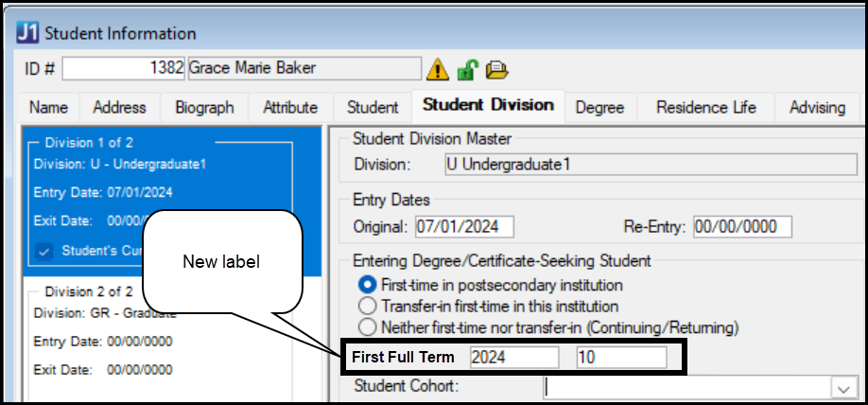Click the green unlocked padlock icon
The width and height of the screenshot is (868, 405).
467,69
